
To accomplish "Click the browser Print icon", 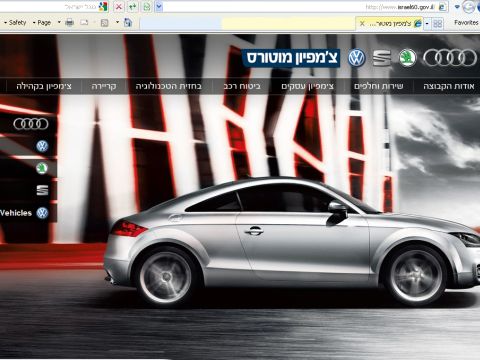I will [69, 22].
